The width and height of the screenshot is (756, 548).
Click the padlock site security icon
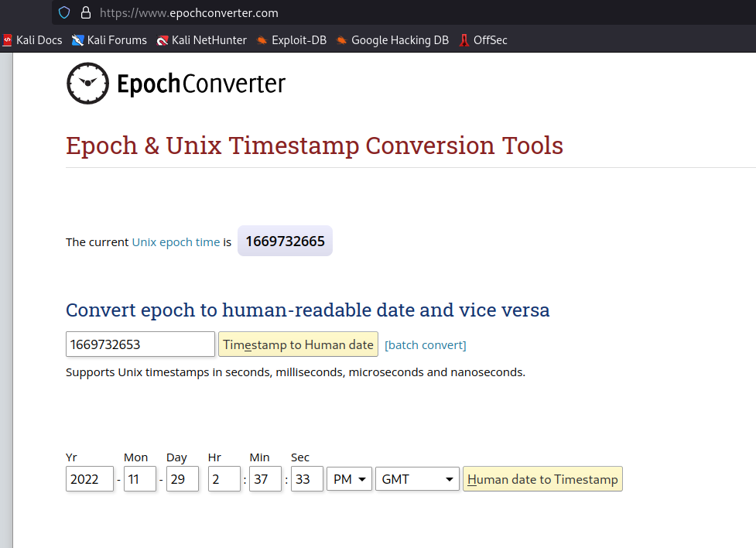click(85, 12)
